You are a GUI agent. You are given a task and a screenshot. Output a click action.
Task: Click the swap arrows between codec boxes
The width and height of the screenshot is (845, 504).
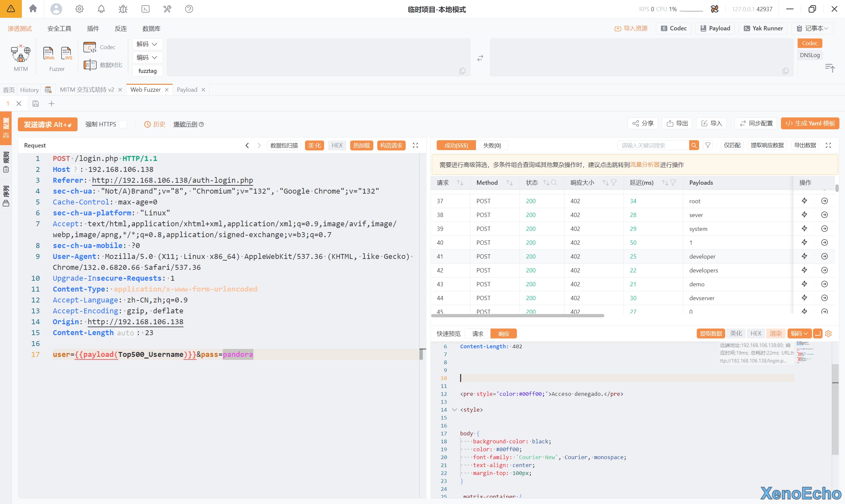tap(480, 58)
